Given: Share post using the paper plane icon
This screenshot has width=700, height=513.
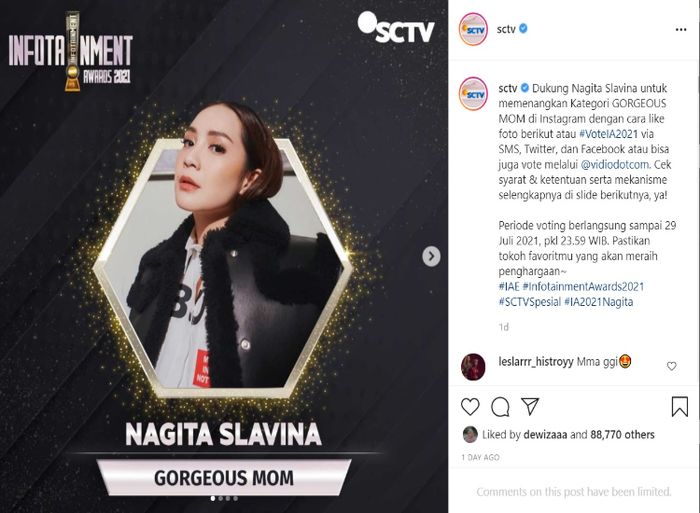Looking at the screenshot, I should point(530,406).
